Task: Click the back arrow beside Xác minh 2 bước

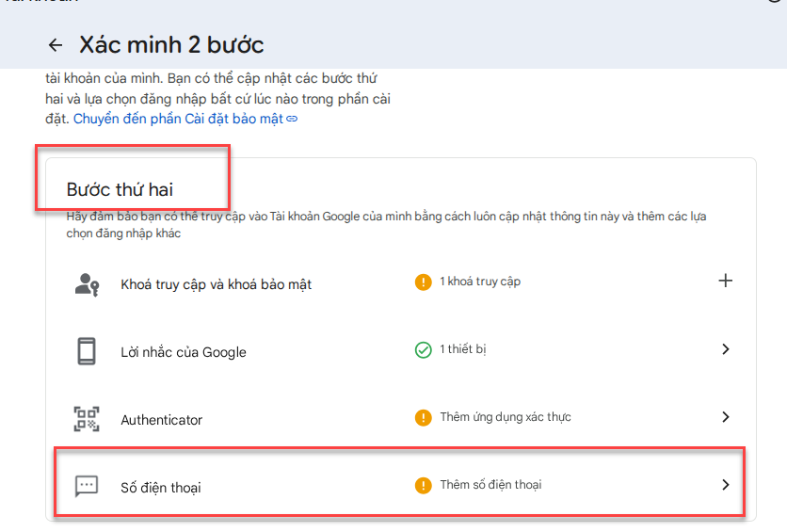Action: [x=56, y=45]
